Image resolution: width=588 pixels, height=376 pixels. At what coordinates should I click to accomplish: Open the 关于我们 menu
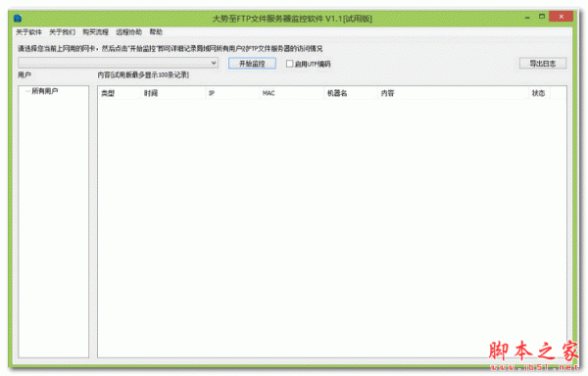[63, 32]
